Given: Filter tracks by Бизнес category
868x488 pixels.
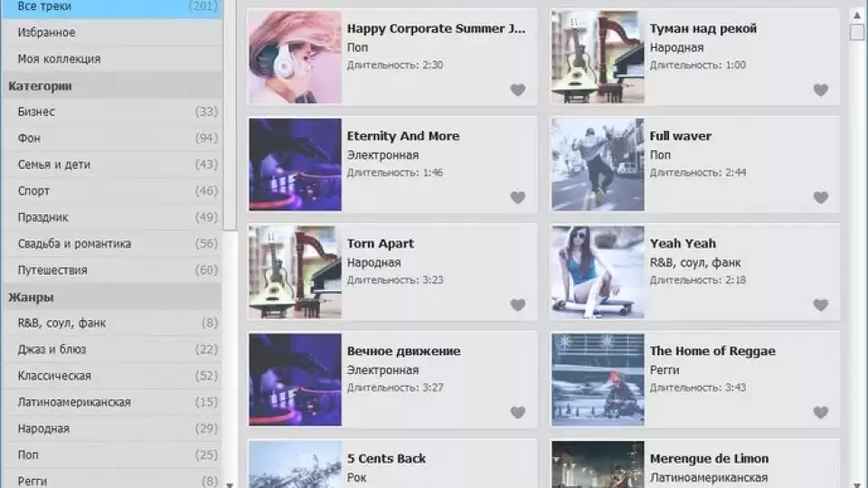Looking at the screenshot, I should [x=110, y=112].
